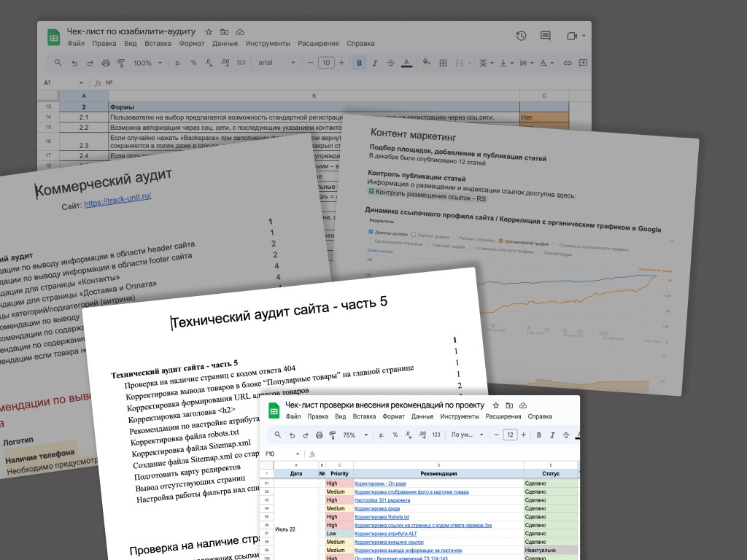
Task: Click paint format icon in bottom spreadsheet
Action: click(333, 435)
